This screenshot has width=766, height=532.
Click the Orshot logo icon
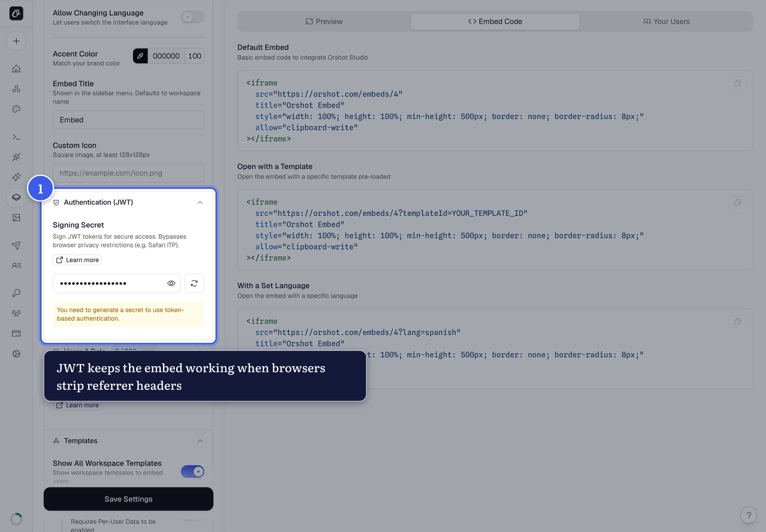[16, 13]
